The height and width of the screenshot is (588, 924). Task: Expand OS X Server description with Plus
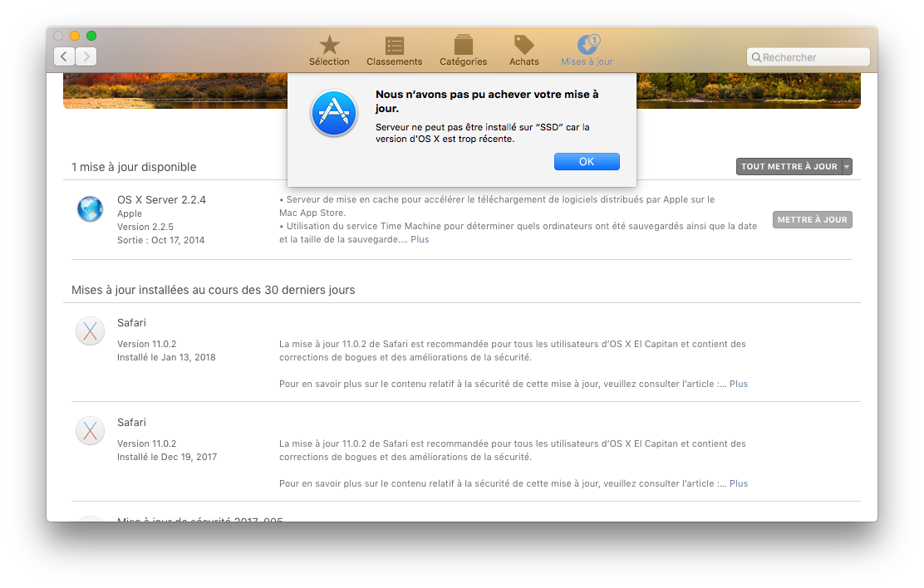(x=420, y=239)
